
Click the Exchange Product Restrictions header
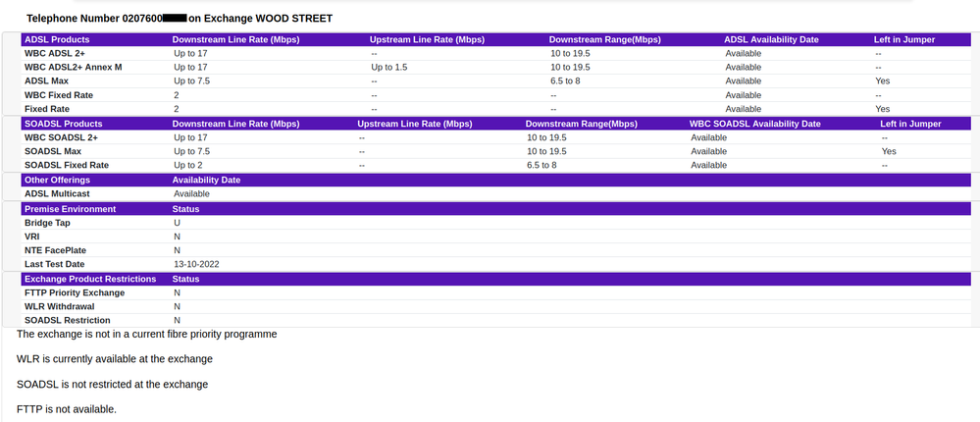pos(89,279)
